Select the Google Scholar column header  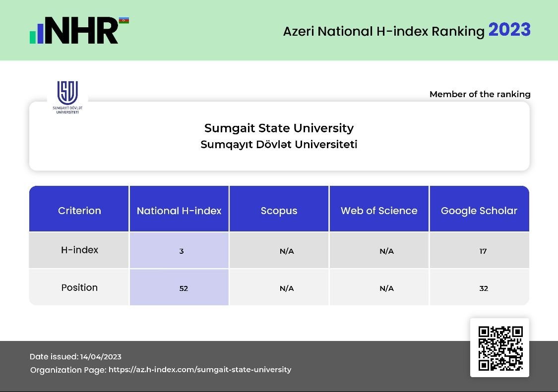pos(479,211)
